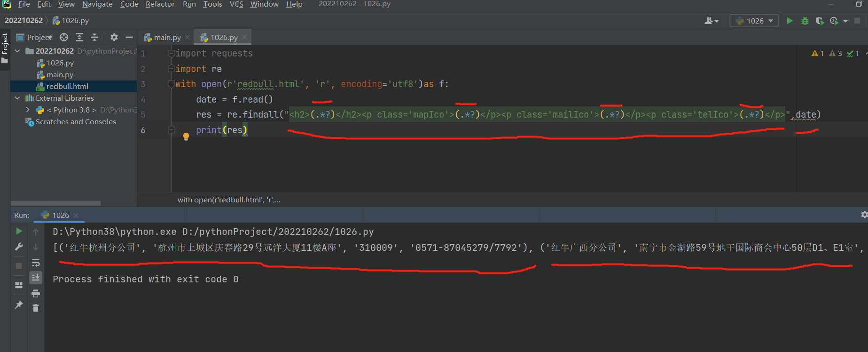Jump down the stack trace arrow
Viewport: 868px width, 352px height.
point(36,247)
